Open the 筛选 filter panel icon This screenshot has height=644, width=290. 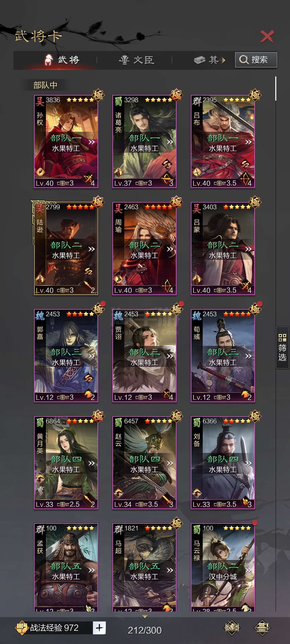(x=282, y=347)
